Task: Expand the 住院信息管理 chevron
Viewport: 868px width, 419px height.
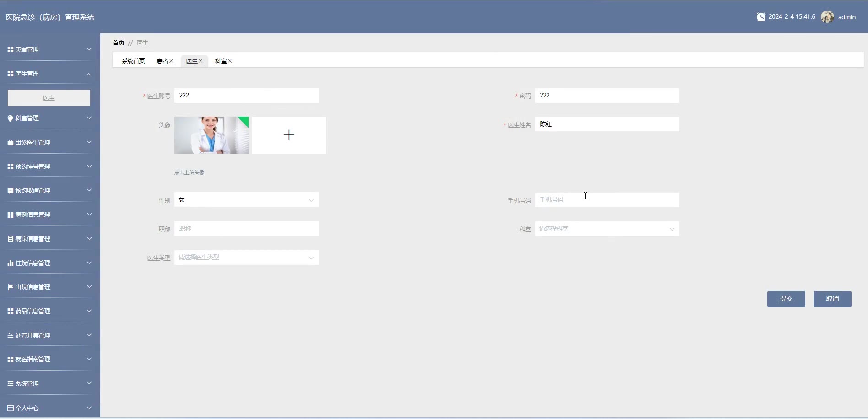Action: coord(89,263)
